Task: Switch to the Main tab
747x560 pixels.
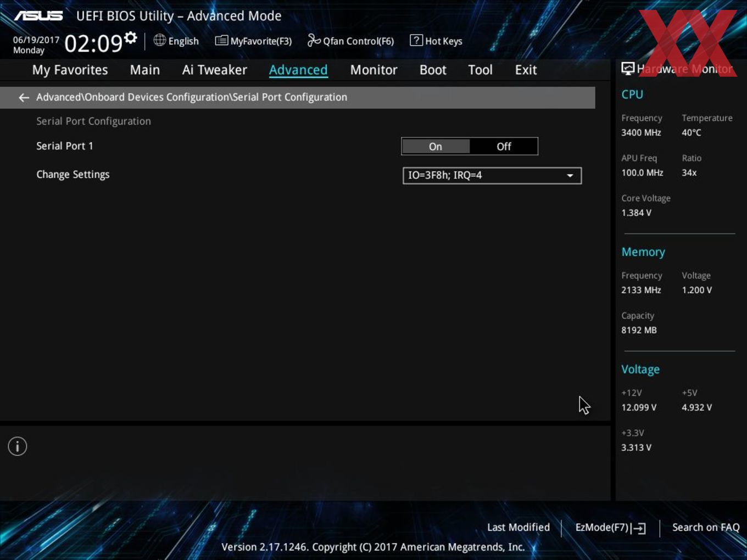Action: click(x=145, y=70)
